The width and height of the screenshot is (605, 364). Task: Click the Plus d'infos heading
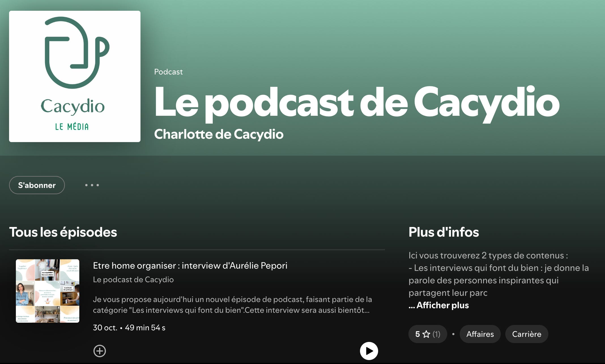point(444,232)
